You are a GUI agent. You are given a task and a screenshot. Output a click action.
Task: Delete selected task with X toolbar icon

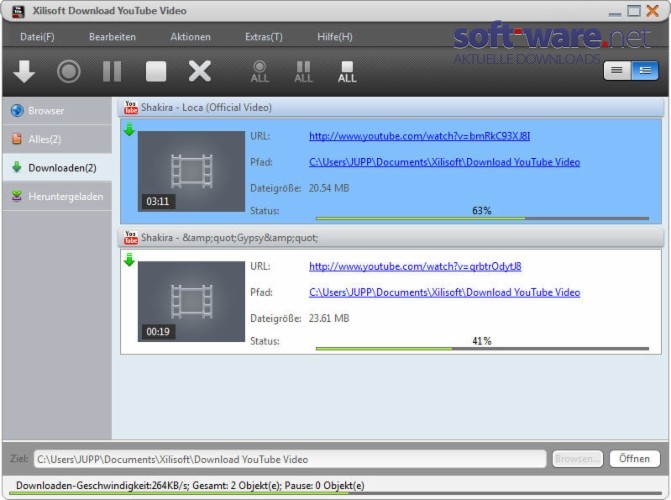coord(200,71)
